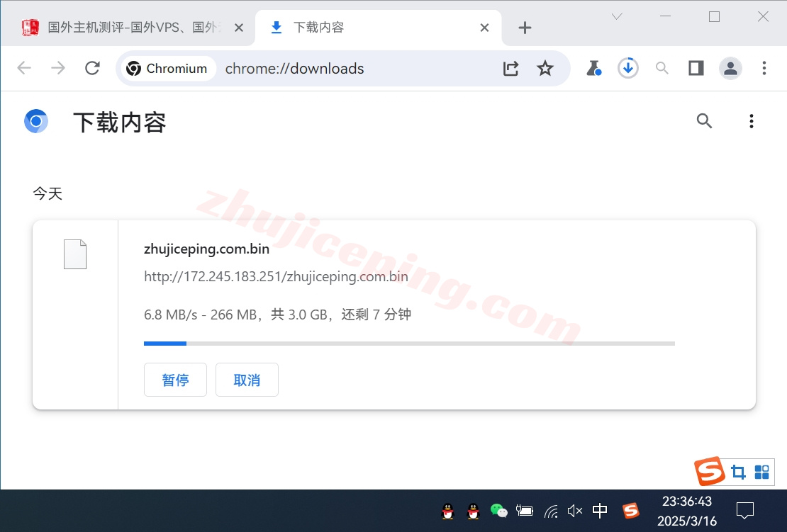
Task: Bookmark this page with the star
Action: pyautogui.click(x=545, y=68)
